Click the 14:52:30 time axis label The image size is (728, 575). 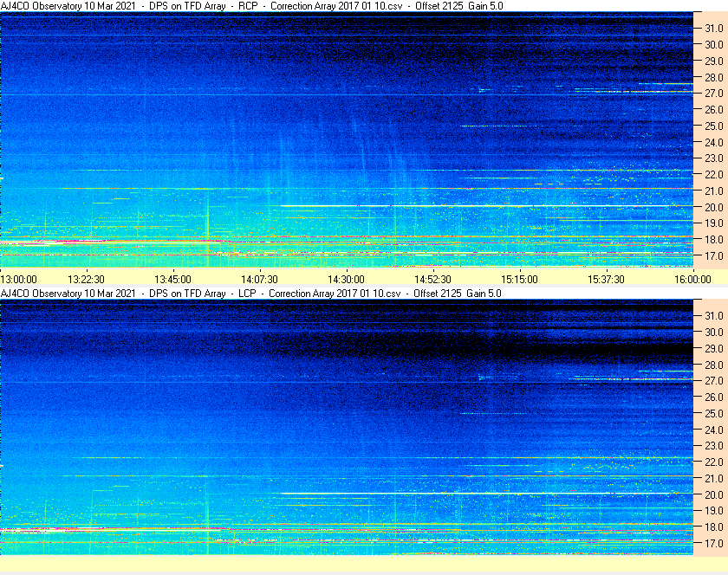click(432, 280)
